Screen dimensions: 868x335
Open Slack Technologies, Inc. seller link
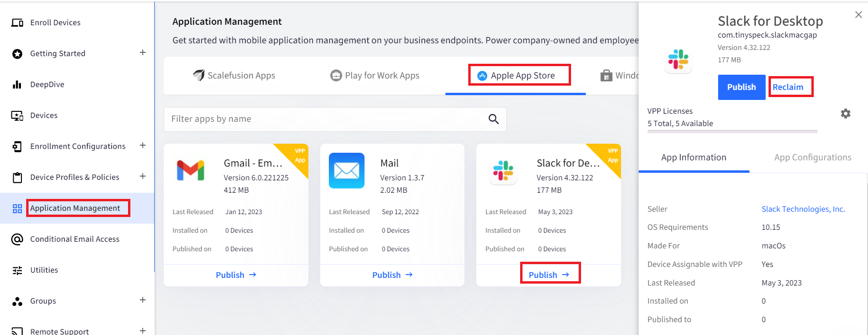[803, 209]
